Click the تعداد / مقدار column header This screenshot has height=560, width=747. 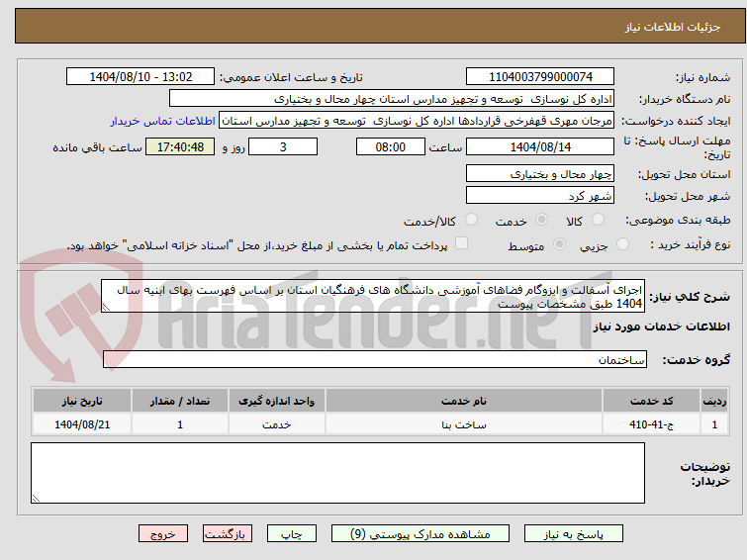pos(180,401)
